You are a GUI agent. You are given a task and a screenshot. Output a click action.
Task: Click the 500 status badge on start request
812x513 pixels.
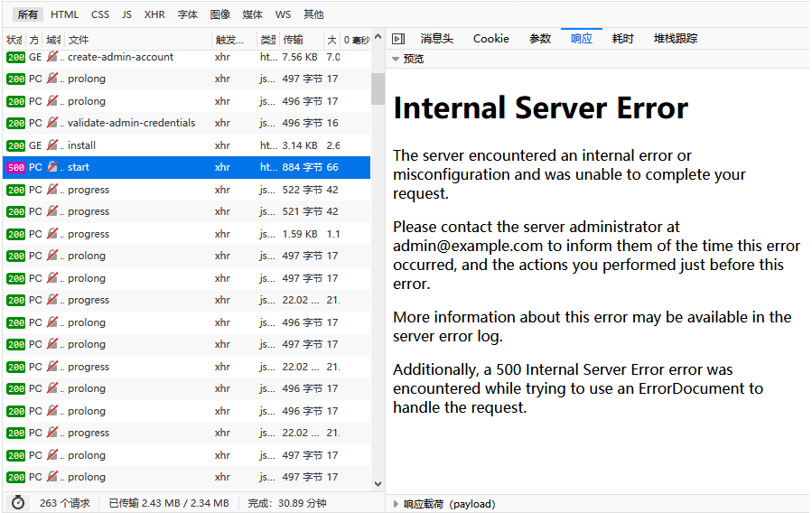click(15, 167)
